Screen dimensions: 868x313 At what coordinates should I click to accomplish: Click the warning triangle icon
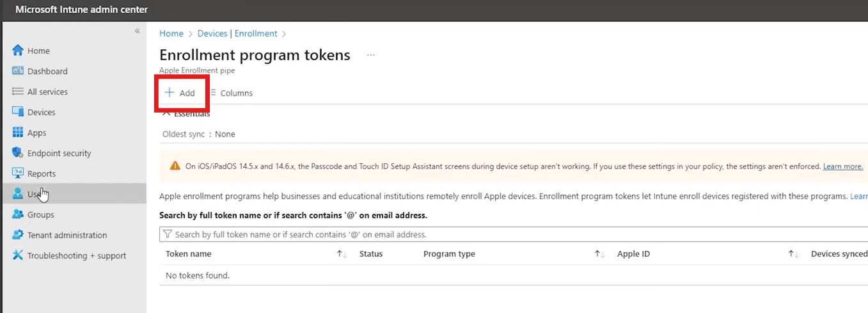[x=175, y=166]
